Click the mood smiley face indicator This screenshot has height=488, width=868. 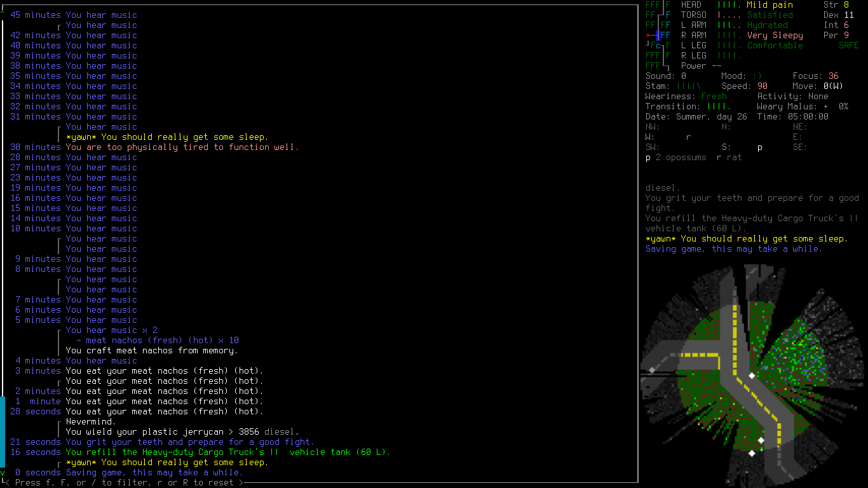click(757, 76)
